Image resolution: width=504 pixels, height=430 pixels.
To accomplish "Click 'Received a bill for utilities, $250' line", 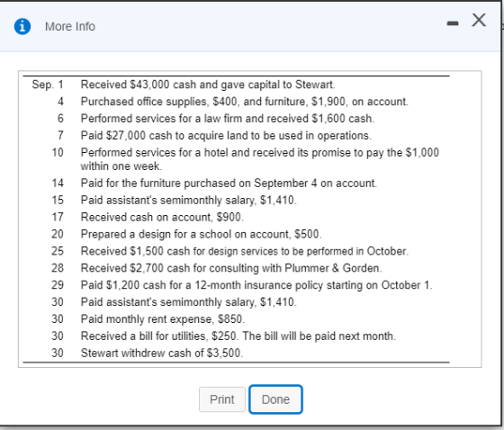I will (238, 336).
